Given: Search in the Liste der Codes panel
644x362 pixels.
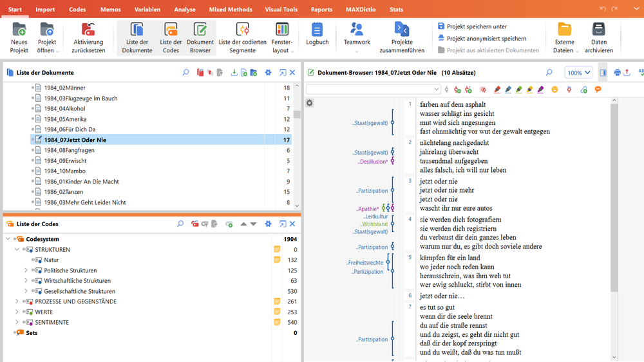Looking at the screenshot, I should pyautogui.click(x=180, y=224).
